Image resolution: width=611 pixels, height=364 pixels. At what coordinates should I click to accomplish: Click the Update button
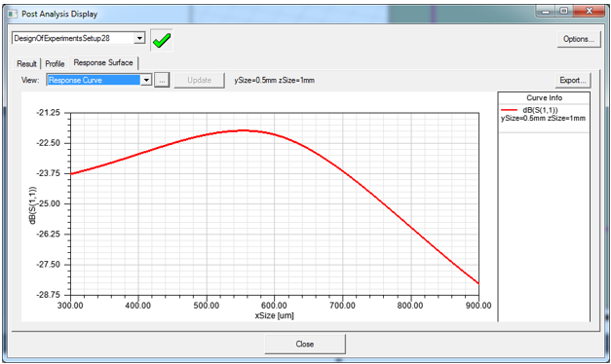pos(199,80)
